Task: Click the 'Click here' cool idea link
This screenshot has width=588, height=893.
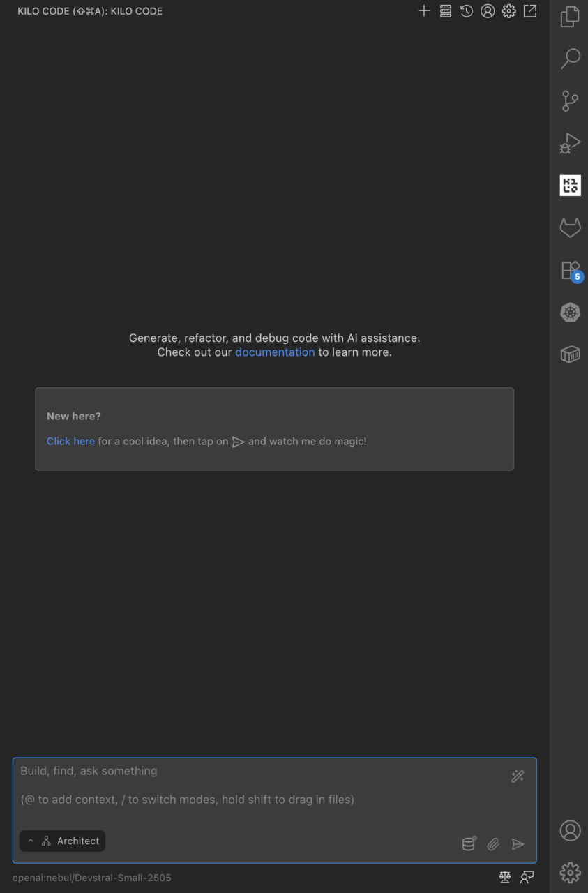Action: 70,441
